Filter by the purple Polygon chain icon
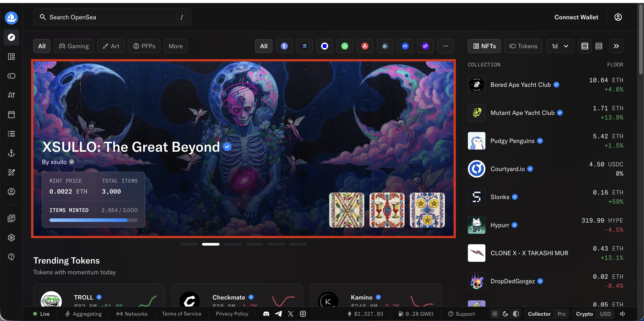Screen dimensions: 644x321 click(x=425, y=46)
